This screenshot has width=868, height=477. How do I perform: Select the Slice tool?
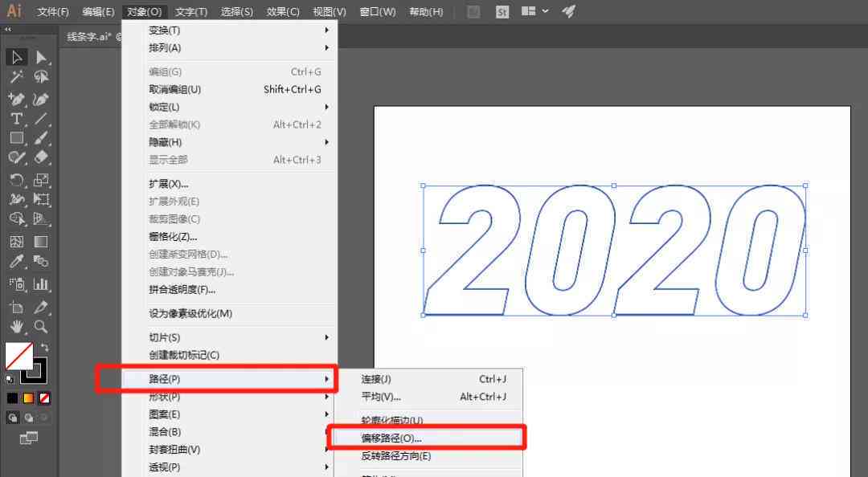pyautogui.click(x=41, y=307)
